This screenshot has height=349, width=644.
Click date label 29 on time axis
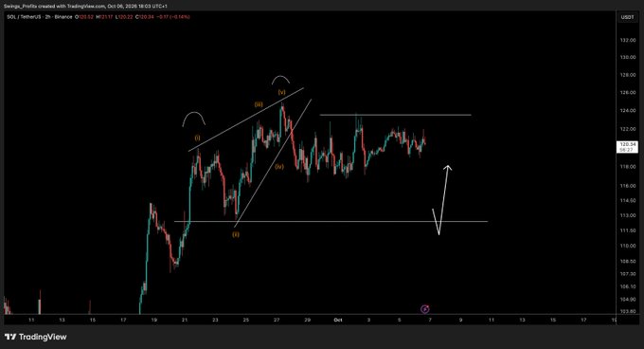click(307, 320)
